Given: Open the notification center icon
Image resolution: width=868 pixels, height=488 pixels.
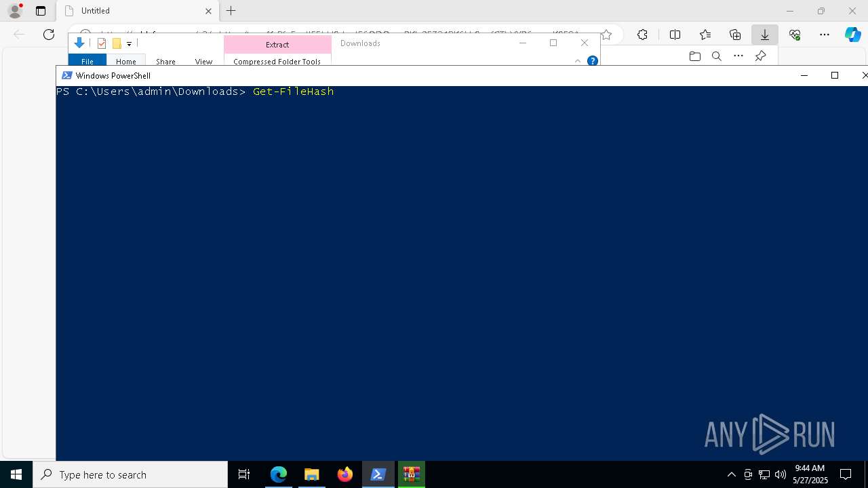Looking at the screenshot, I should (x=846, y=474).
